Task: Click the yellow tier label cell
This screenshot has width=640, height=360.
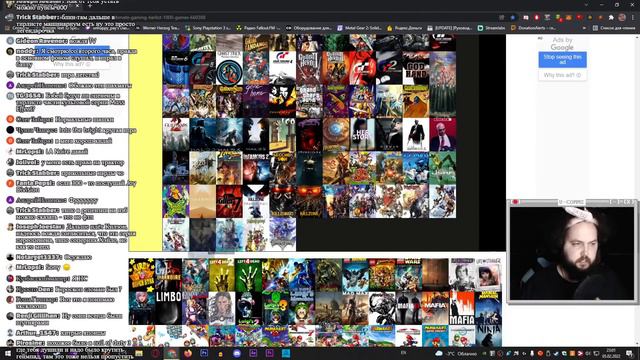Action: (146, 143)
